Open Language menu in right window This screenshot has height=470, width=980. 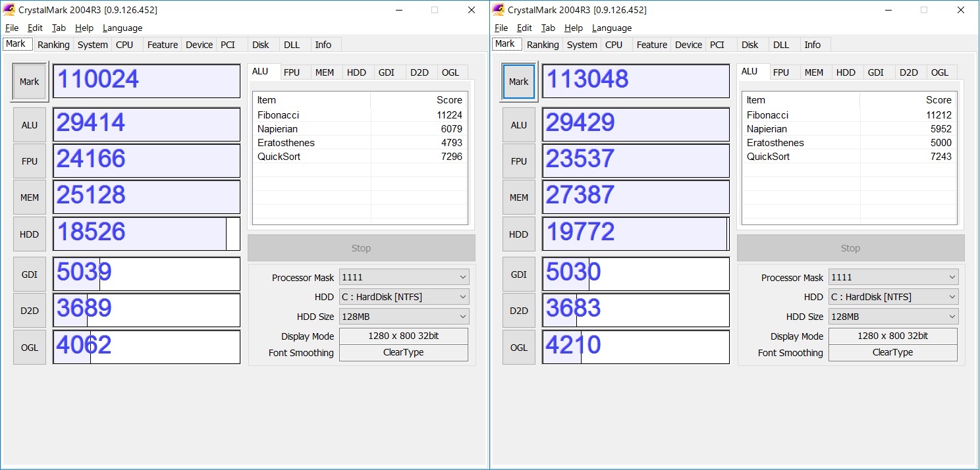point(612,28)
